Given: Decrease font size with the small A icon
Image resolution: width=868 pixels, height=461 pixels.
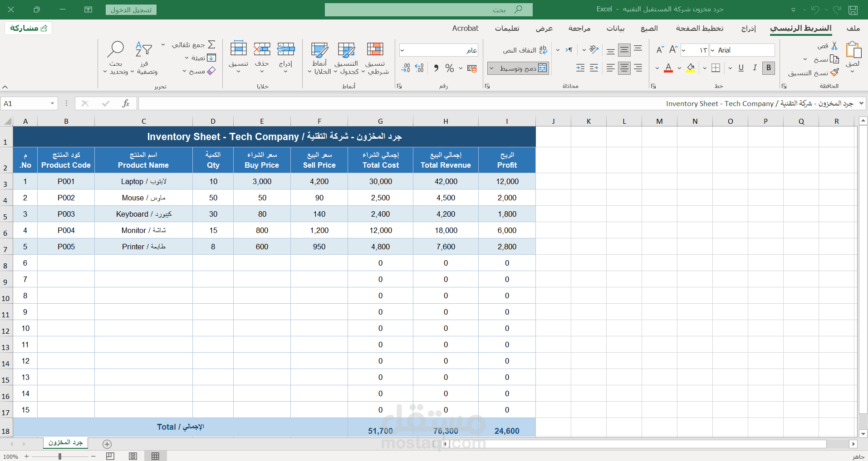Looking at the screenshot, I should pyautogui.click(x=660, y=49).
